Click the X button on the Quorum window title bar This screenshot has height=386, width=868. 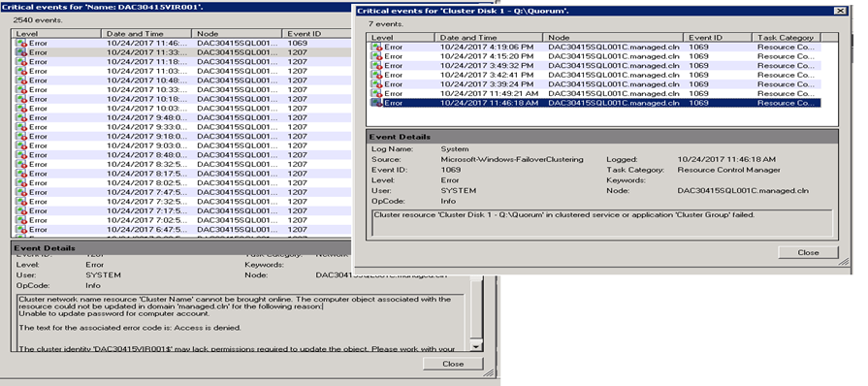pos(840,11)
